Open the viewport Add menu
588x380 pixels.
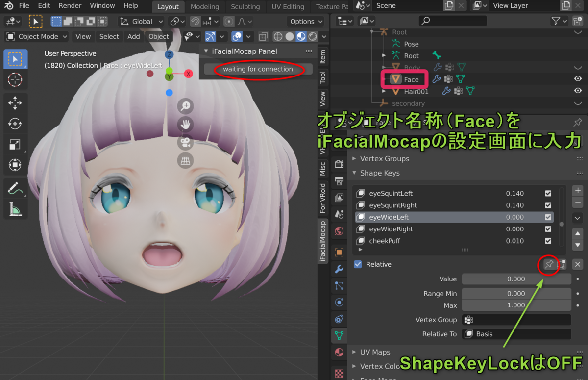point(134,36)
